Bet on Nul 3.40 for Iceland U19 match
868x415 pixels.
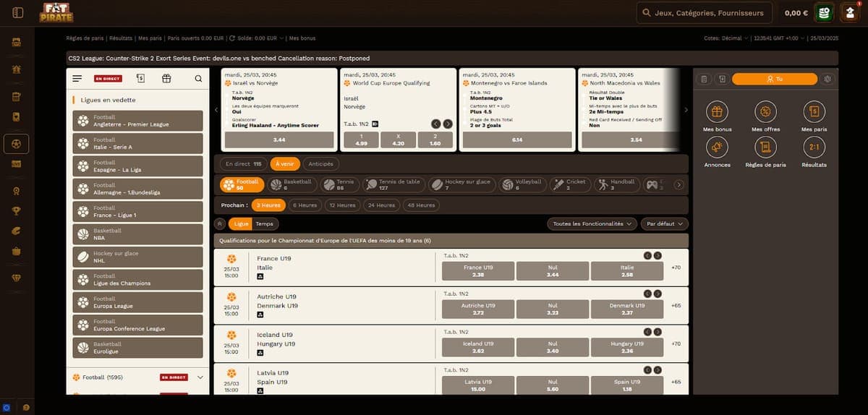point(552,347)
